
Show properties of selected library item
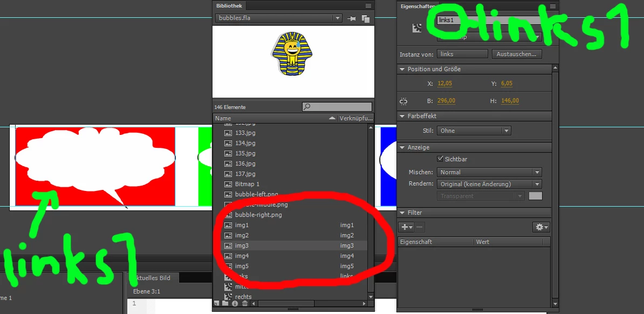(235, 303)
